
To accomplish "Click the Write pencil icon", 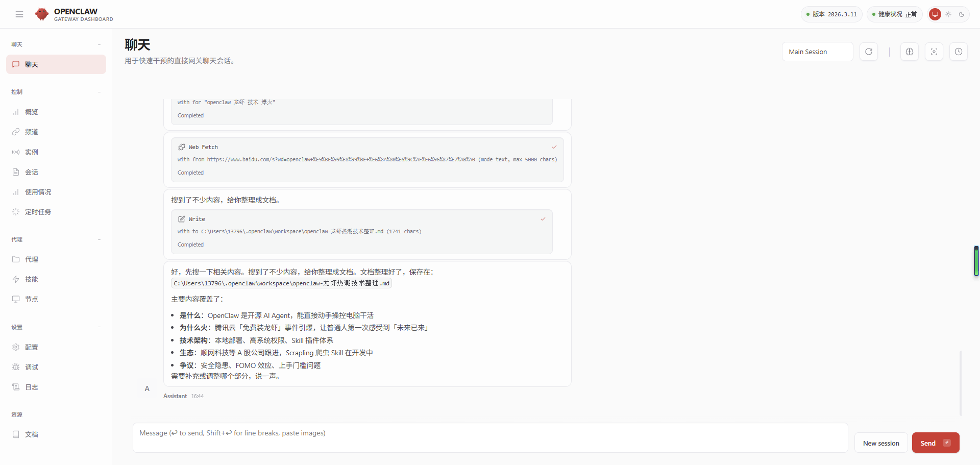I will [182, 219].
